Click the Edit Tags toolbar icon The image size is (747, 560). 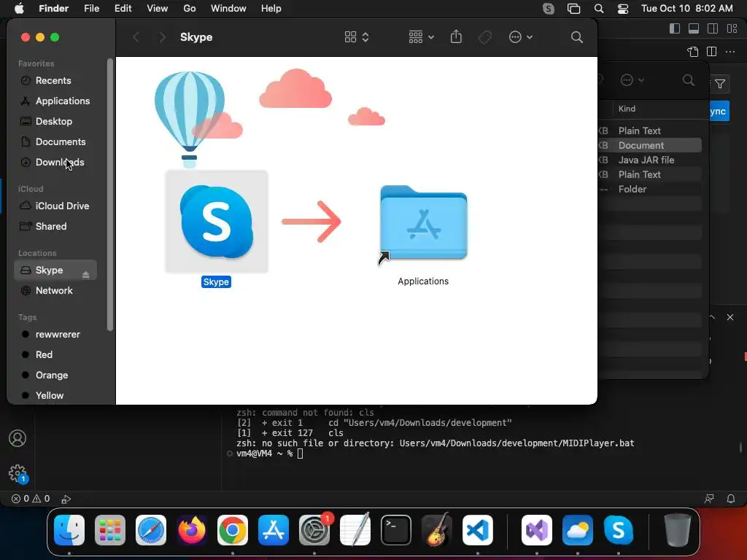[485, 37]
